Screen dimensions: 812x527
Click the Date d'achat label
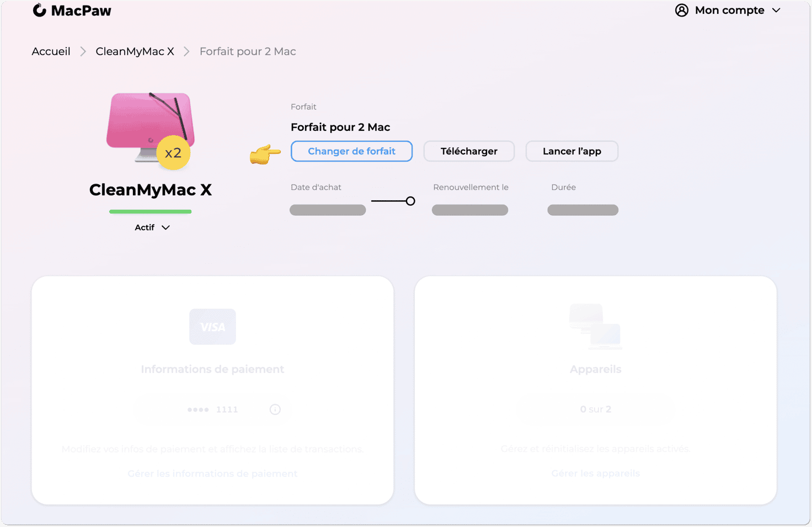point(316,188)
